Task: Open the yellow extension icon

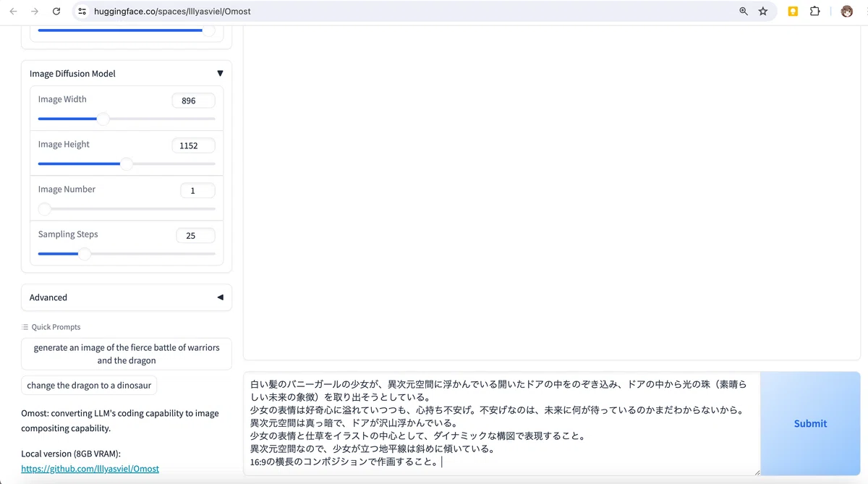Action: [x=793, y=12]
